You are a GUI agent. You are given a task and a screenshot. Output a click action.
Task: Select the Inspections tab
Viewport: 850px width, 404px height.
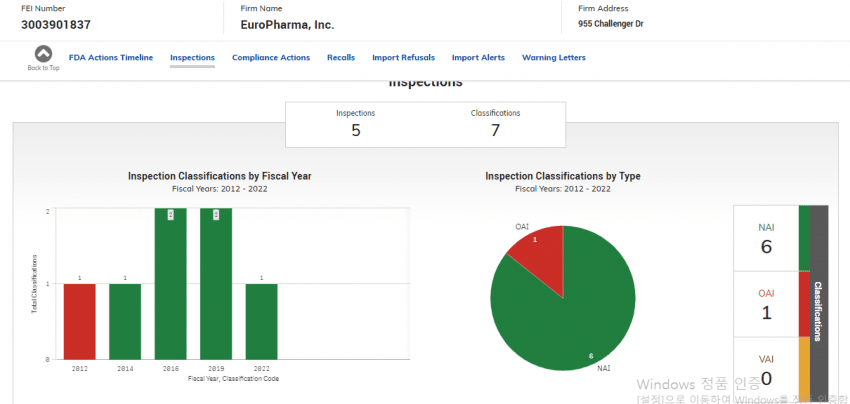pyautogui.click(x=192, y=57)
